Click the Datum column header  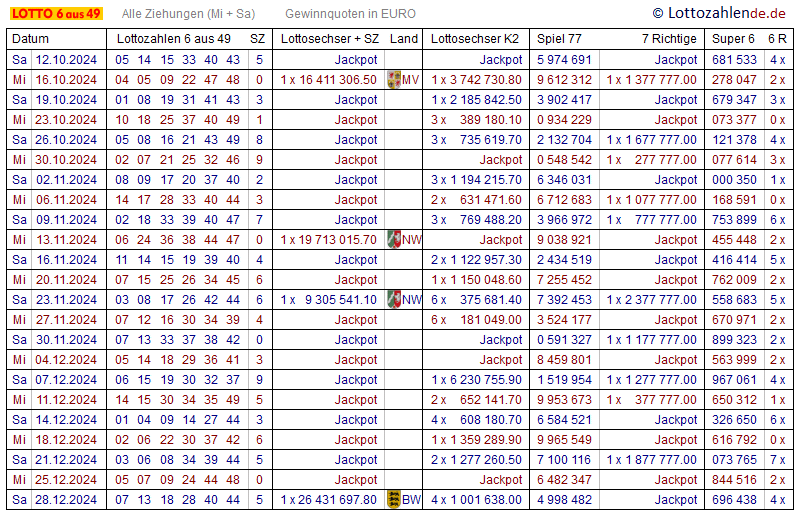coord(31,38)
